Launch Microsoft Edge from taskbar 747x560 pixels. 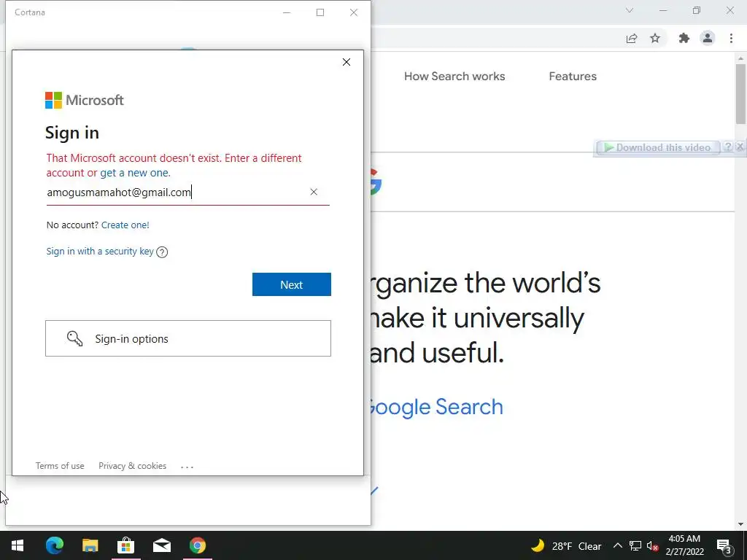click(54, 545)
